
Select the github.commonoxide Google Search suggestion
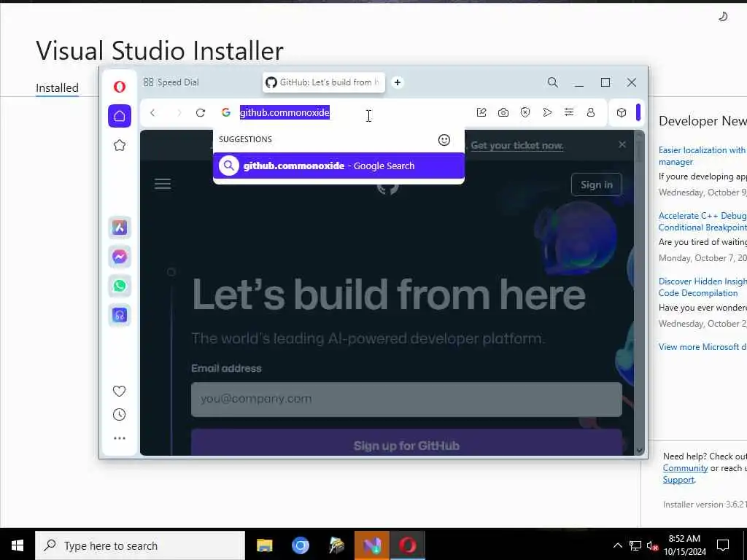tap(338, 166)
